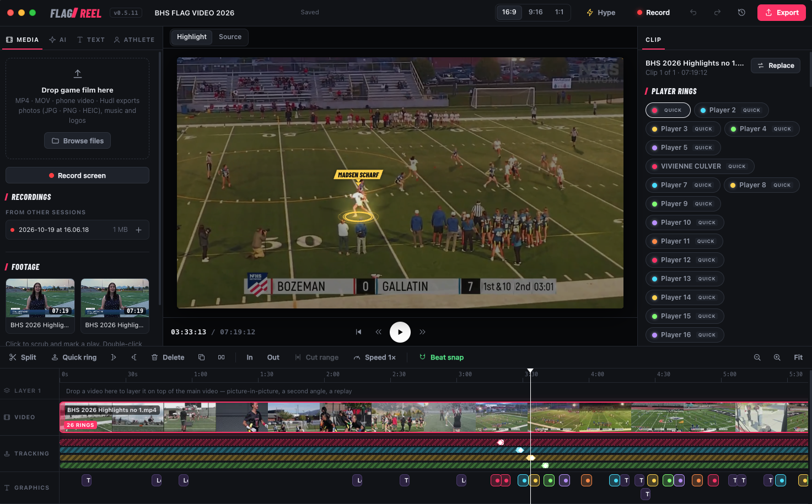
Task: Click the 26 RINGS badge on the video clip
Action: point(80,425)
